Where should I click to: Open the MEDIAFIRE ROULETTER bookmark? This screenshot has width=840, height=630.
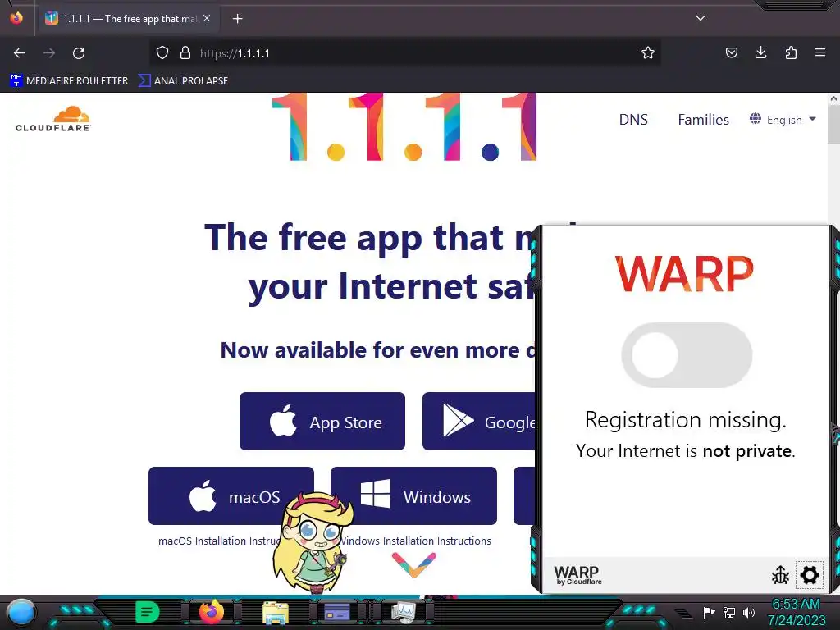[x=69, y=81]
